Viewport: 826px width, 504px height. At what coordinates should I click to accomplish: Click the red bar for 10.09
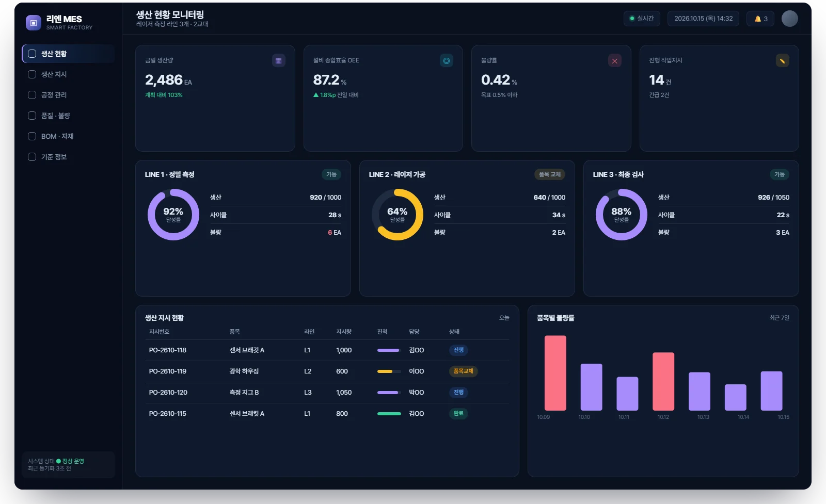(555, 373)
